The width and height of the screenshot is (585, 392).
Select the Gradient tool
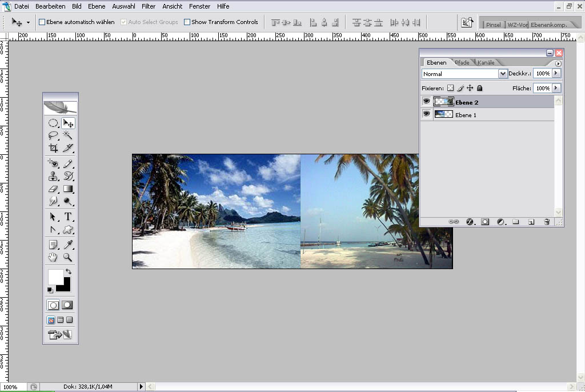pos(68,189)
